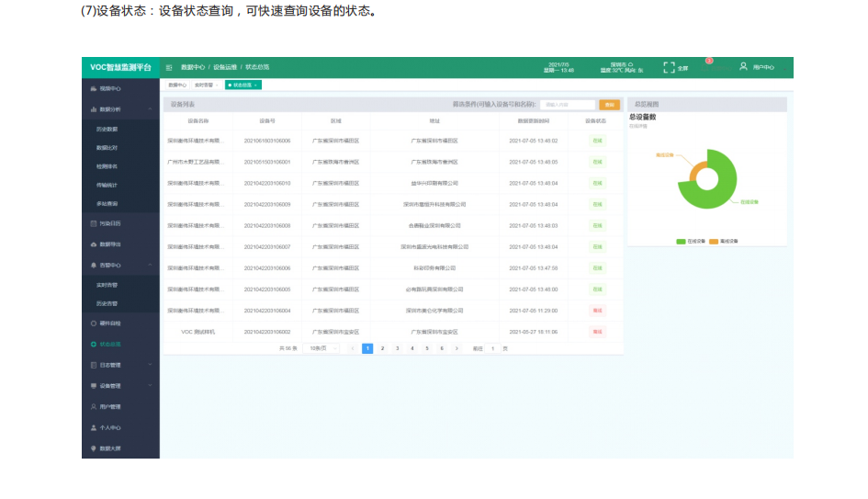Go to page 4 of device list
The height and width of the screenshot is (499, 868).
412,349
